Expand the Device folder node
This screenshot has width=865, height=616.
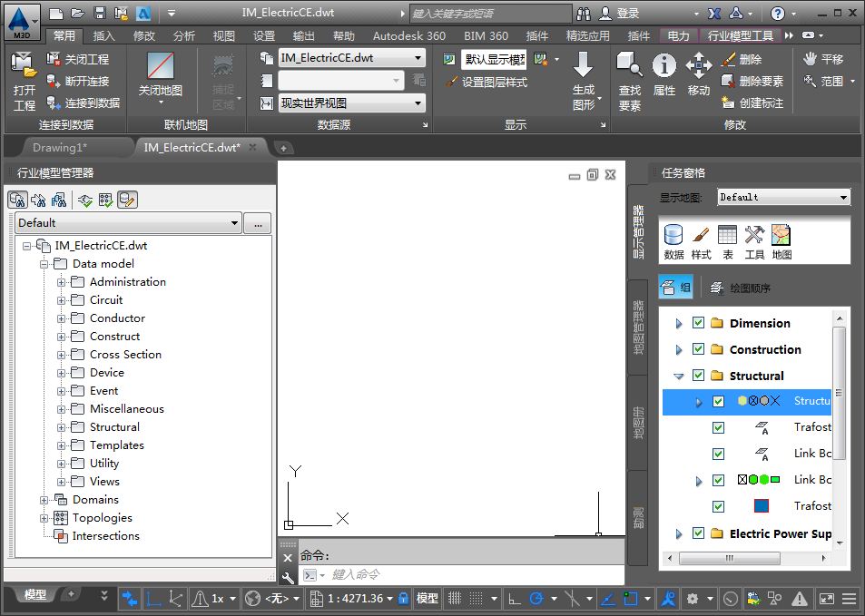click(61, 374)
